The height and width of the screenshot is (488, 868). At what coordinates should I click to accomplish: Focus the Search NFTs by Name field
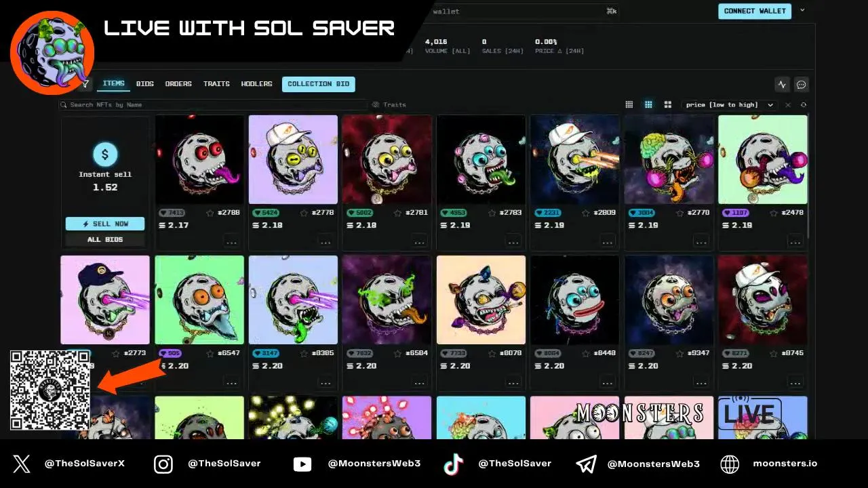point(212,105)
